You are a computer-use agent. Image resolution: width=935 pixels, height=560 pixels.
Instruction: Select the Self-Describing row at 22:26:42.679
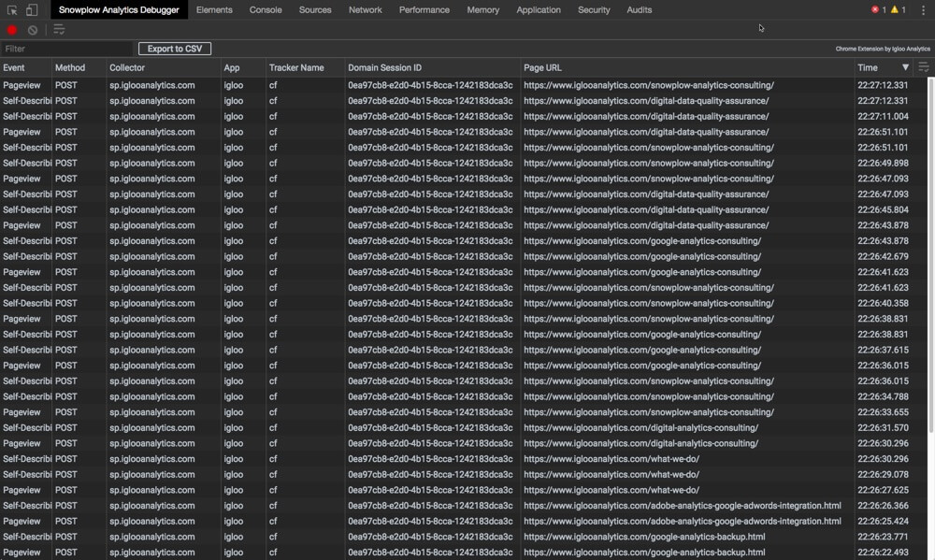tap(464, 256)
